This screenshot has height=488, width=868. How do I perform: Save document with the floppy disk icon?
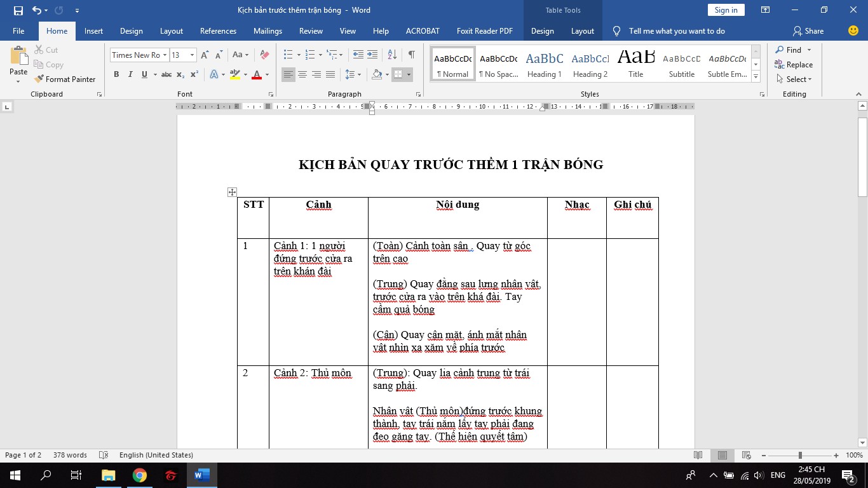click(18, 10)
